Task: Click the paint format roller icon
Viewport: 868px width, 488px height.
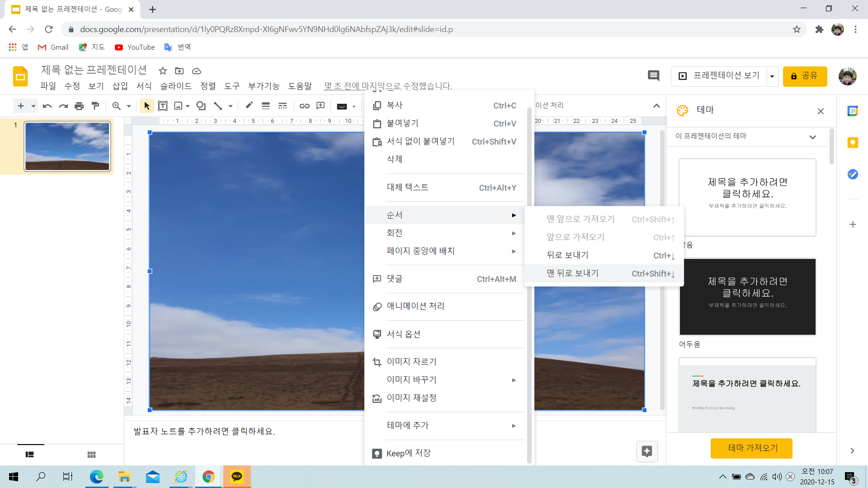Action: (95, 106)
